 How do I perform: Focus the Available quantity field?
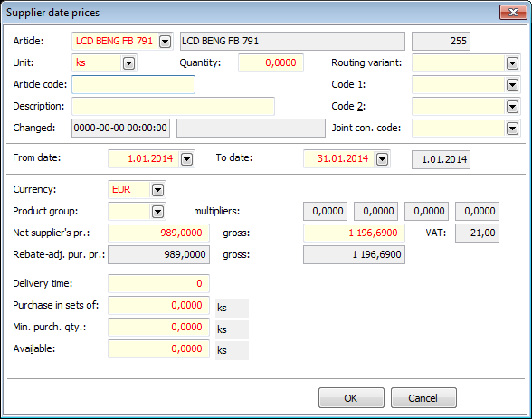tap(159, 348)
